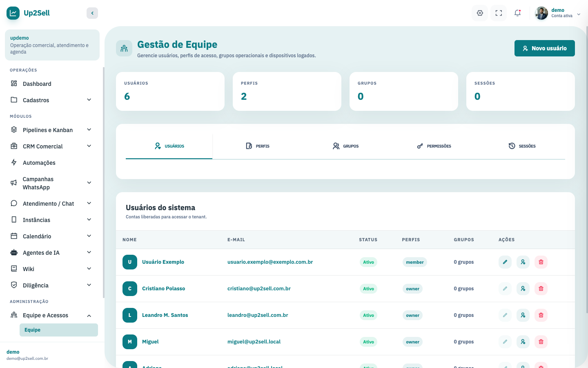Switch to the Sessões tab
Viewport: 588px width, 368px height.
tap(522, 146)
